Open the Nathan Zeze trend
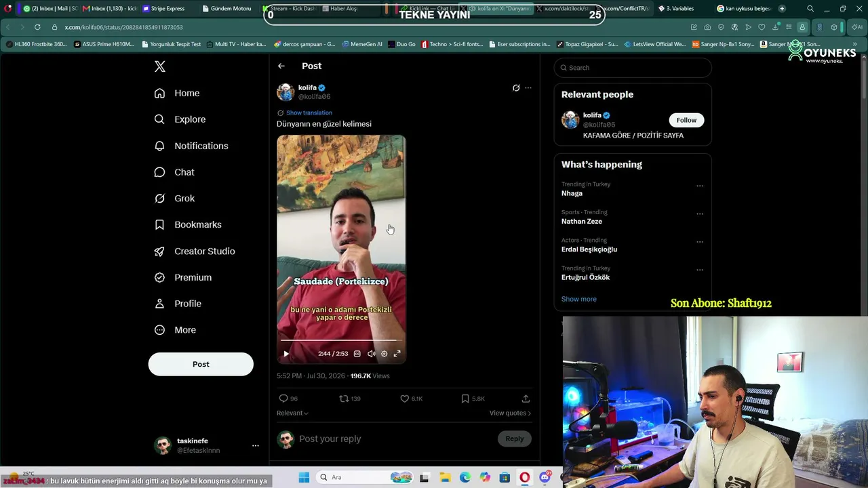Viewport: 868px width, 488px height. [x=582, y=221]
